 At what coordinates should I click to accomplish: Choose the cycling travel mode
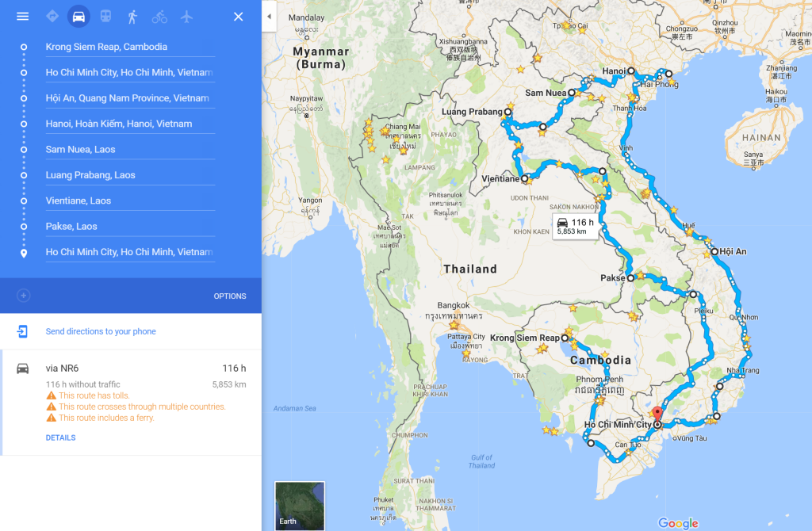click(x=159, y=17)
